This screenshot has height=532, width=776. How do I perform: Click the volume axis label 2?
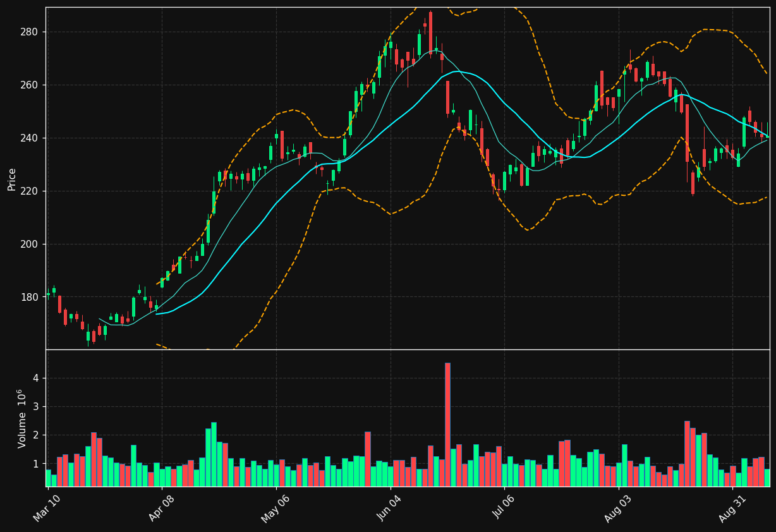tap(35, 435)
